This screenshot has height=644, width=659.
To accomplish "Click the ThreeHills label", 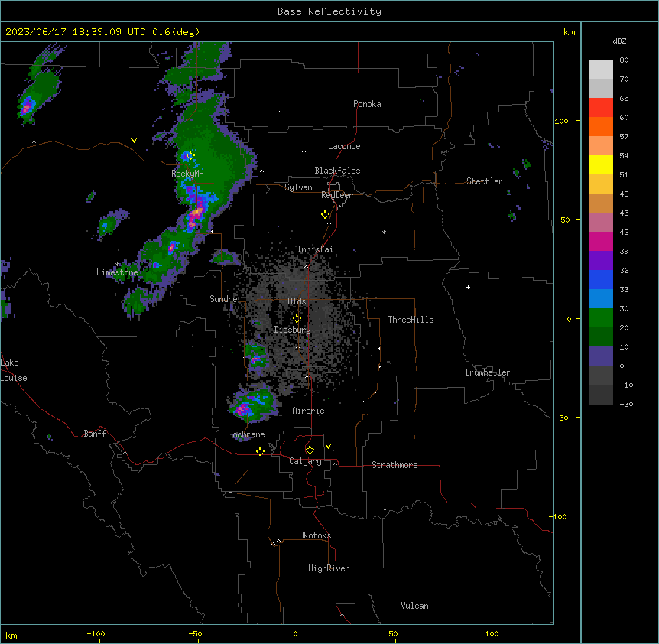I will click(411, 320).
